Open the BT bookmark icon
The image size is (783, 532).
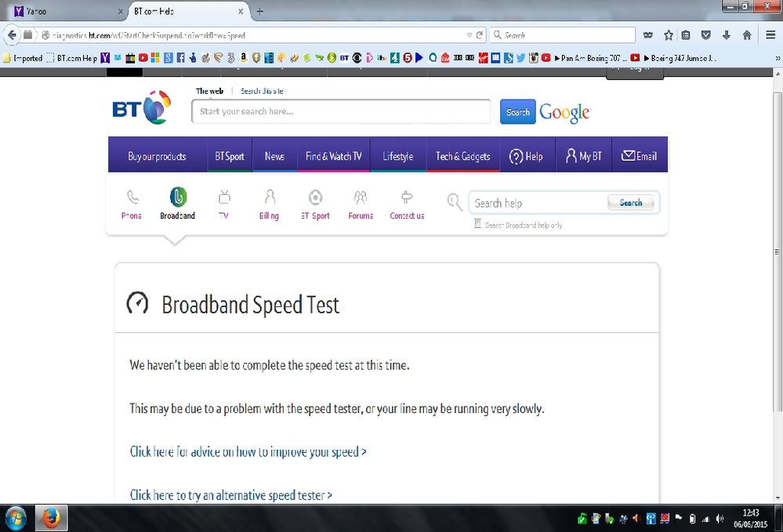click(345, 58)
